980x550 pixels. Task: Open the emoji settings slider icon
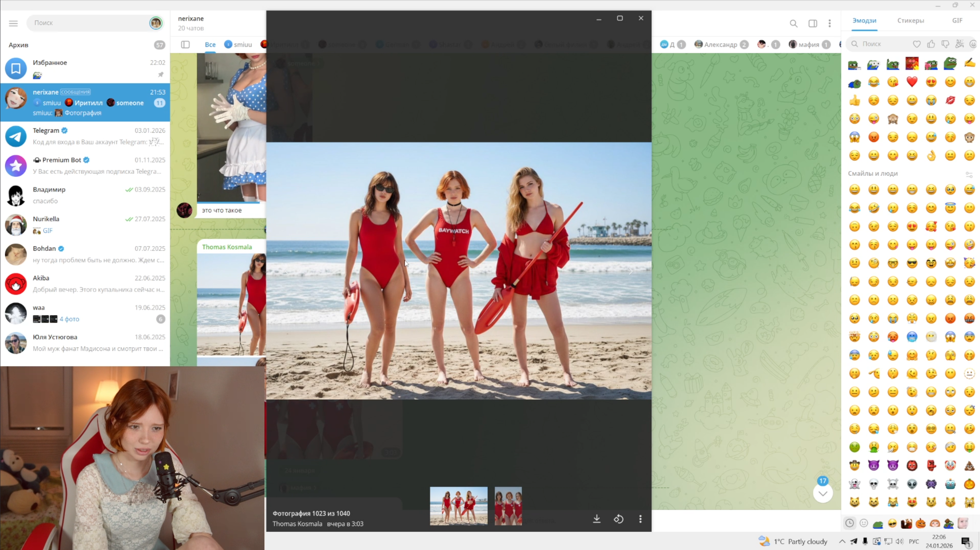[969, 174]
